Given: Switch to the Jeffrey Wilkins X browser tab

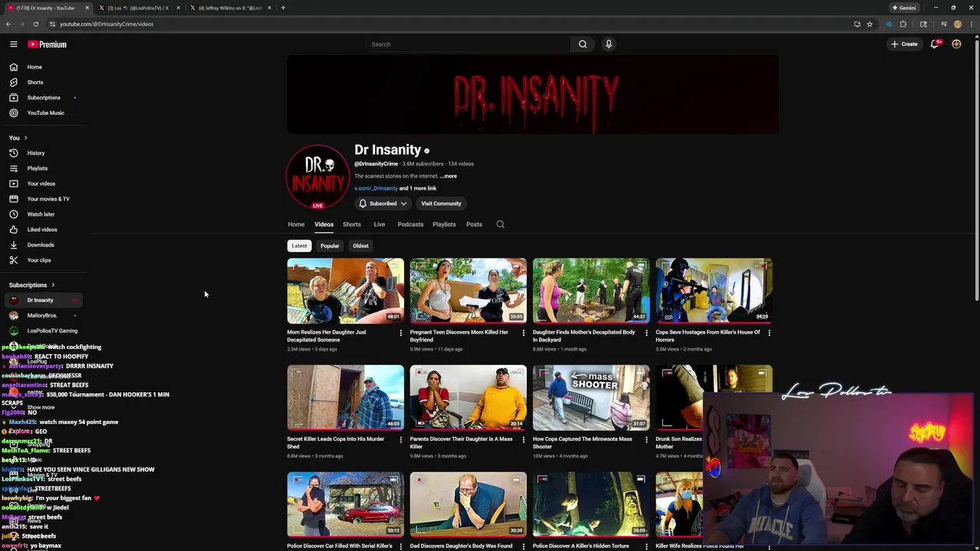Looking at the screenshot, I should pos(230,8).
